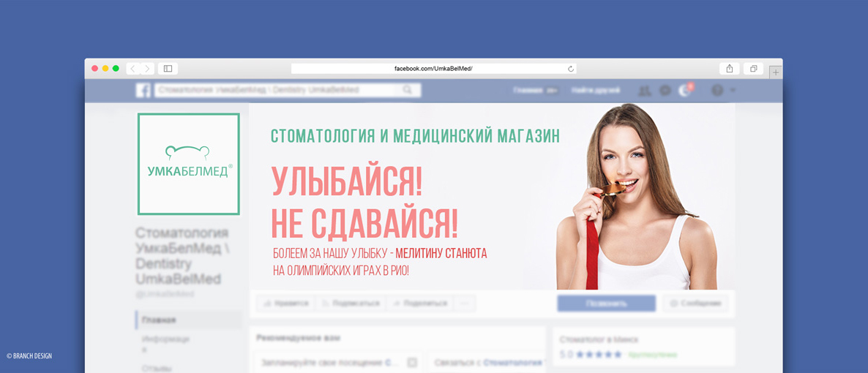The height and width of the screenshot is (373, 868).
Task: Click the Нравится like button
Action: coord(285,304)
